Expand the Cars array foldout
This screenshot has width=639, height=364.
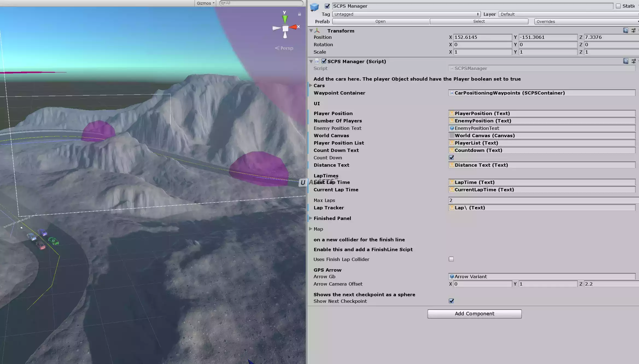(311, 86)
